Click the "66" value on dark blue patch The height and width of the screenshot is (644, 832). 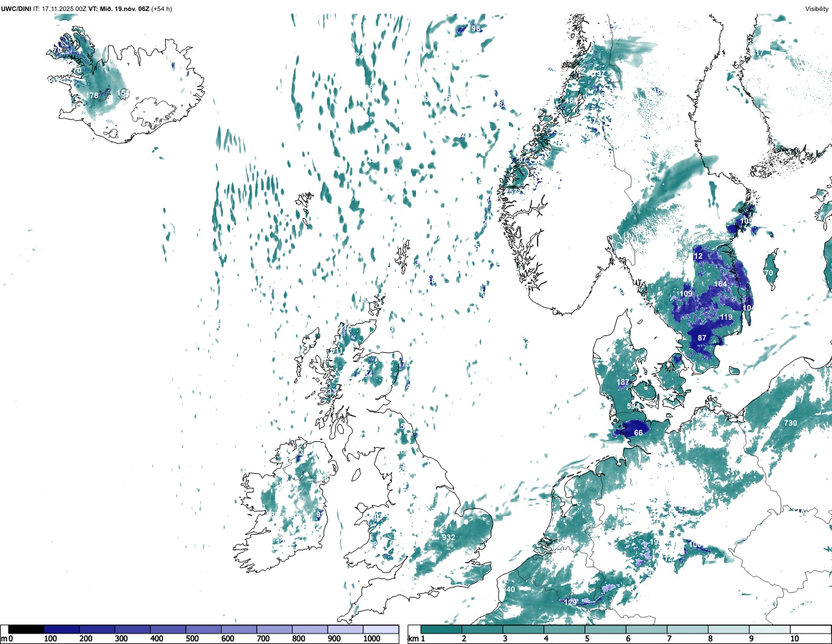click(638, 433)
